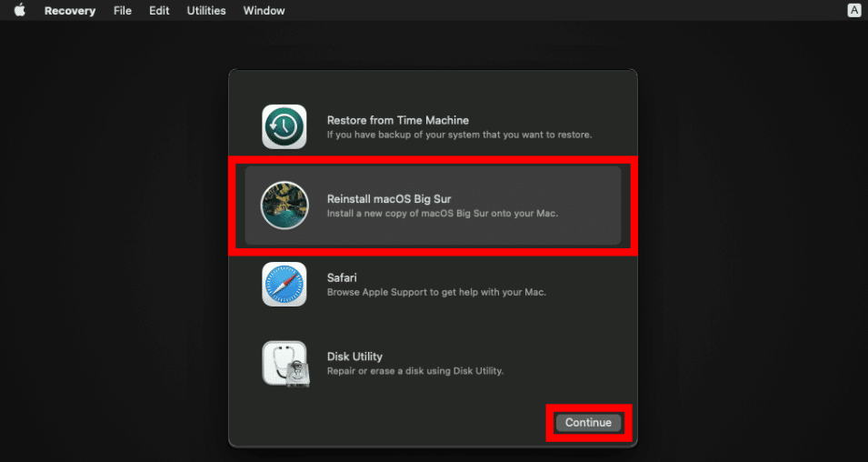
Task: Select the macOS Big Sur installer icon
Action: point(284,206)
